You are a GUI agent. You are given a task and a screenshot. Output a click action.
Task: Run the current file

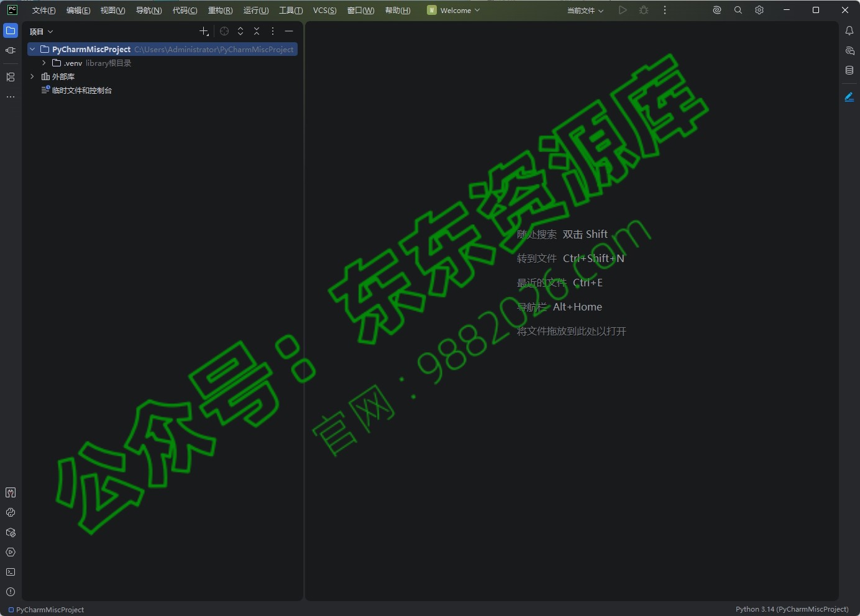(623, 10)
